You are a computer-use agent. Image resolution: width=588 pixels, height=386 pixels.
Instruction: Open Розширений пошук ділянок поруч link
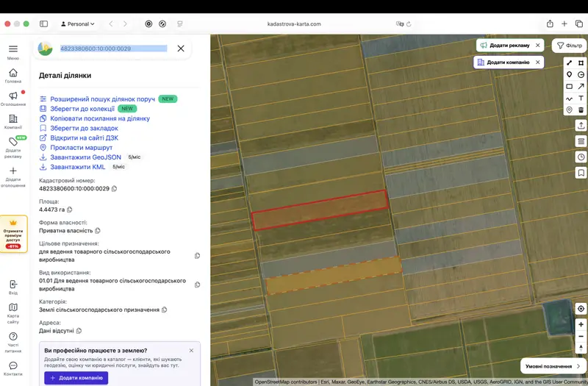(x=102, y=99)
